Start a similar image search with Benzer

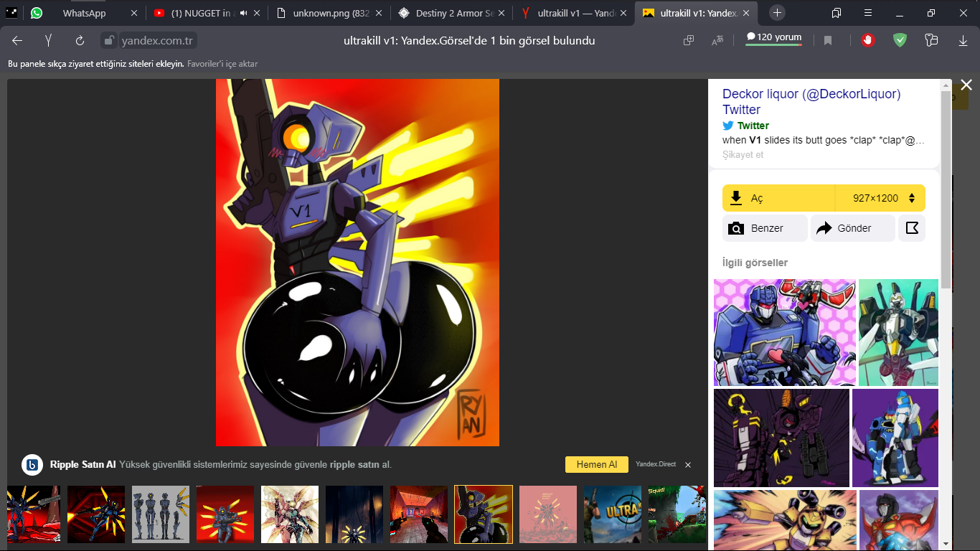[x=765, y=227]
